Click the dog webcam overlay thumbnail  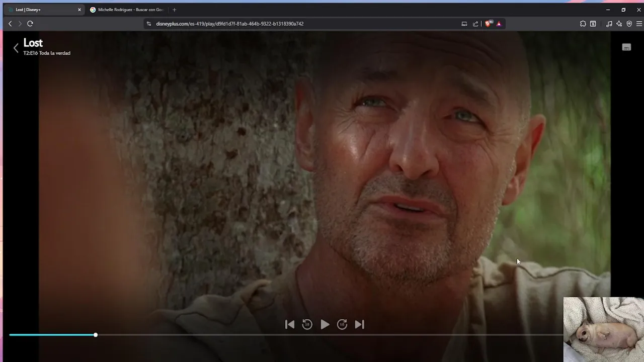(x=603, y=329)
